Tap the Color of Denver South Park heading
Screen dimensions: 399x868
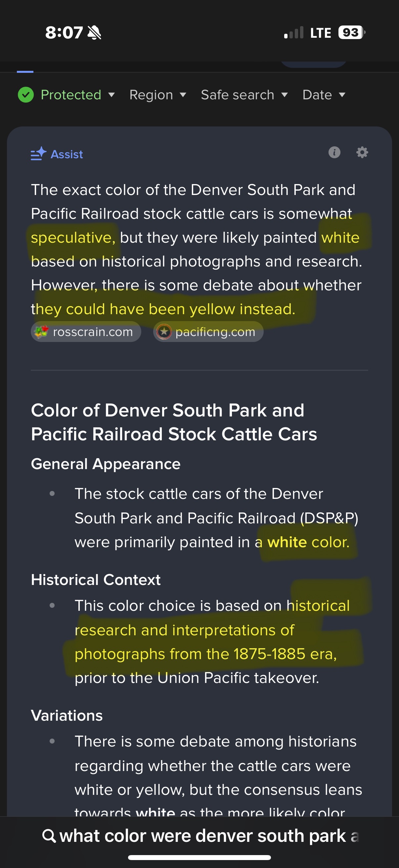click(x=174, y=422)
